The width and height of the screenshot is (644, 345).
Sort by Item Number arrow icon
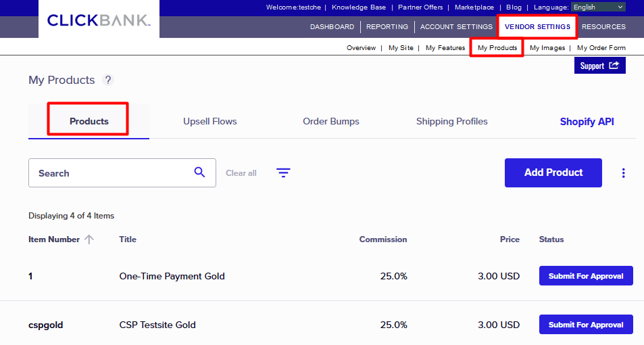[89, 239]
